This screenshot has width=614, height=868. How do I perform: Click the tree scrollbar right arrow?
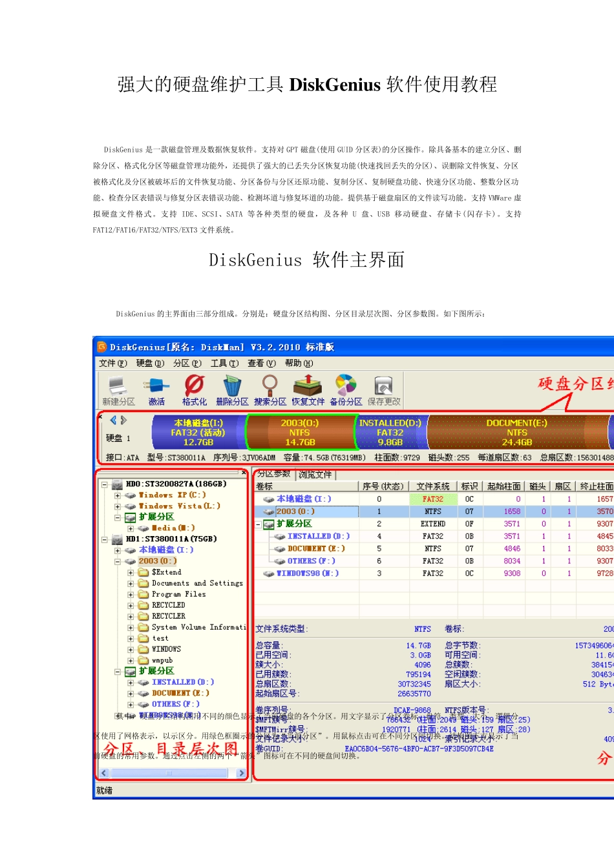point(242,773)
